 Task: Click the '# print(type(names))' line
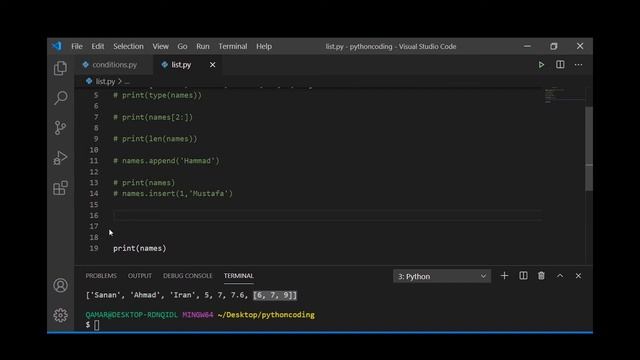tap(157, 95)
